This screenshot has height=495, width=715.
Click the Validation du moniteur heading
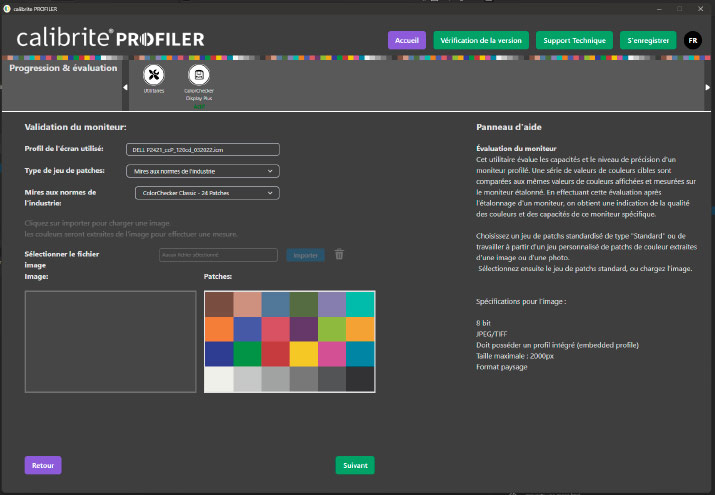pos(75,127)
